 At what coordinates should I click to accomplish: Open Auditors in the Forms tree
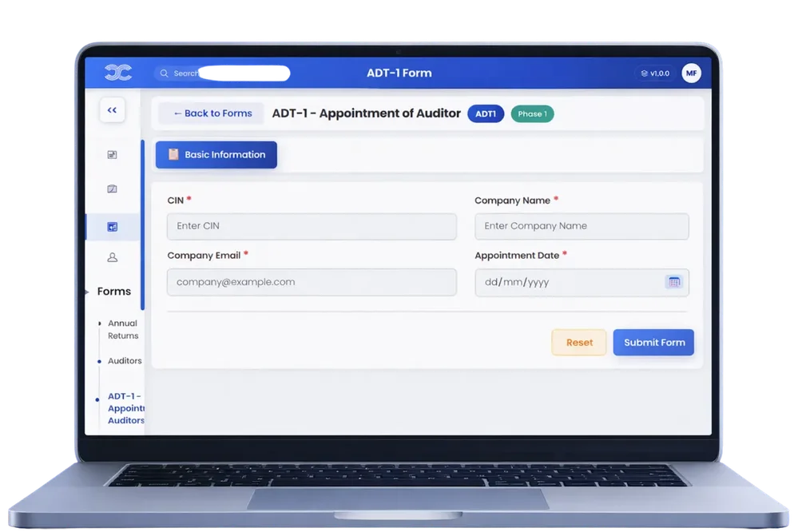[125, 361]
